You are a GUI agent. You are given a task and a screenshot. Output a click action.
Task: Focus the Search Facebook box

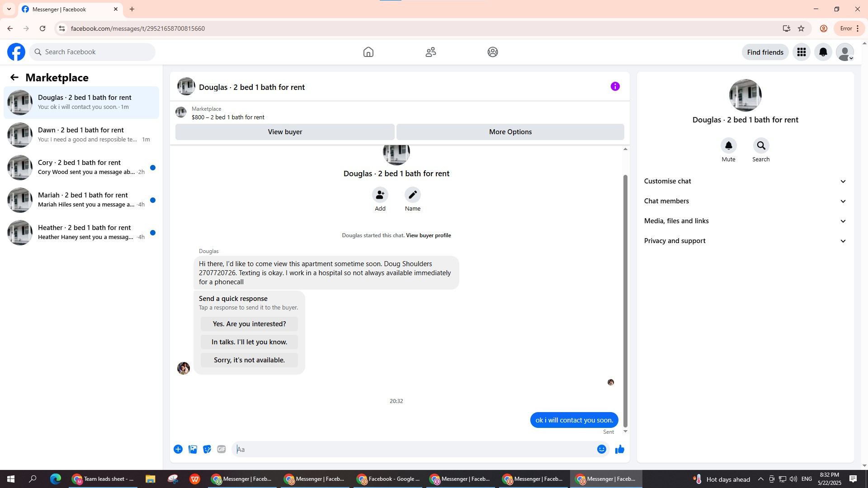click(92, 52)
